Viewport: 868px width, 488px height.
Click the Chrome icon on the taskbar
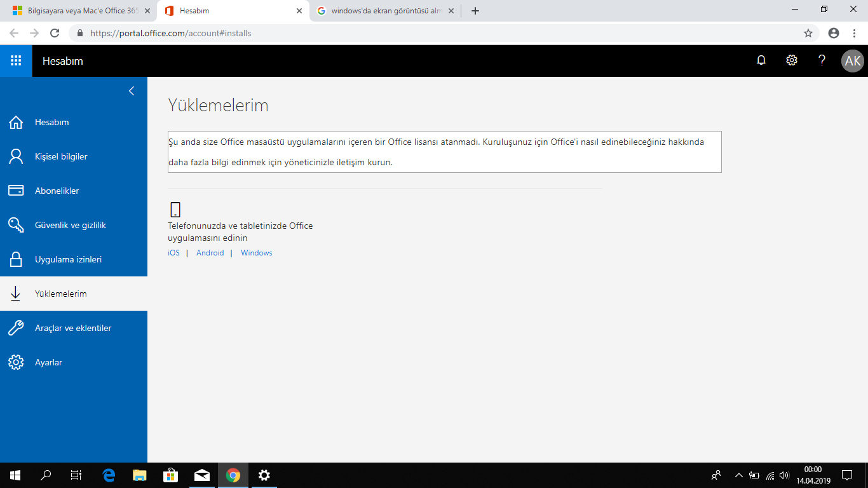pyautogui.click(x=233, y=475)
